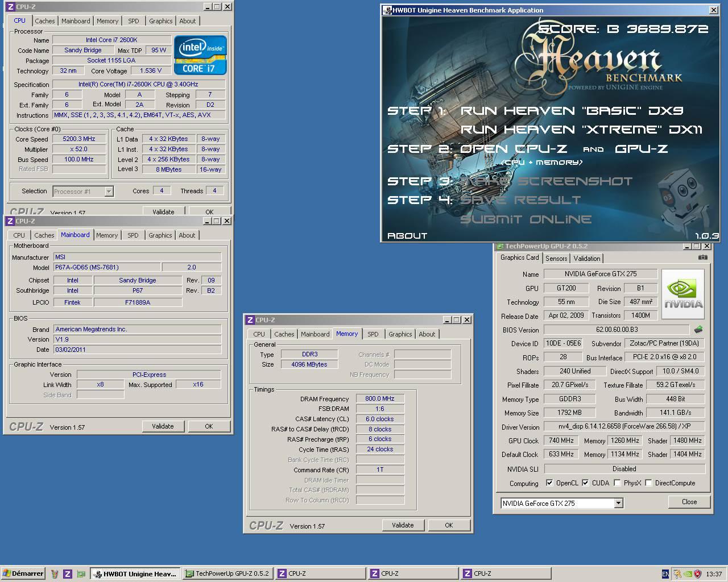728x582 pixels.
Task: Click the 13:37 taskbar clock
Action: pos(714,574)
